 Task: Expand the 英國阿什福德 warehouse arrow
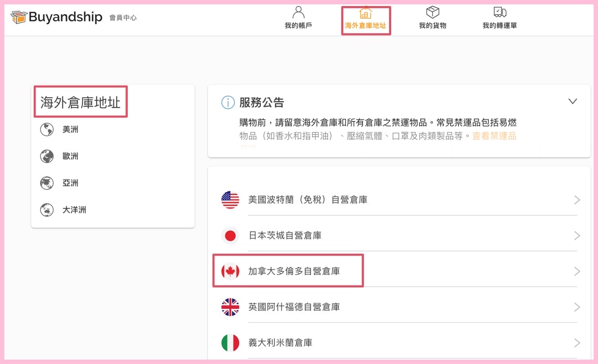[577, 307]
